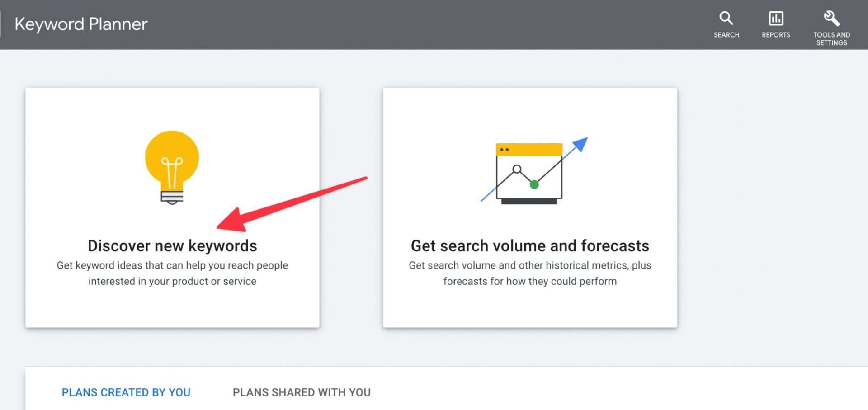Click the Search magnifying glass icon
This screenshot has height=410, width=868.
(726, 18)
